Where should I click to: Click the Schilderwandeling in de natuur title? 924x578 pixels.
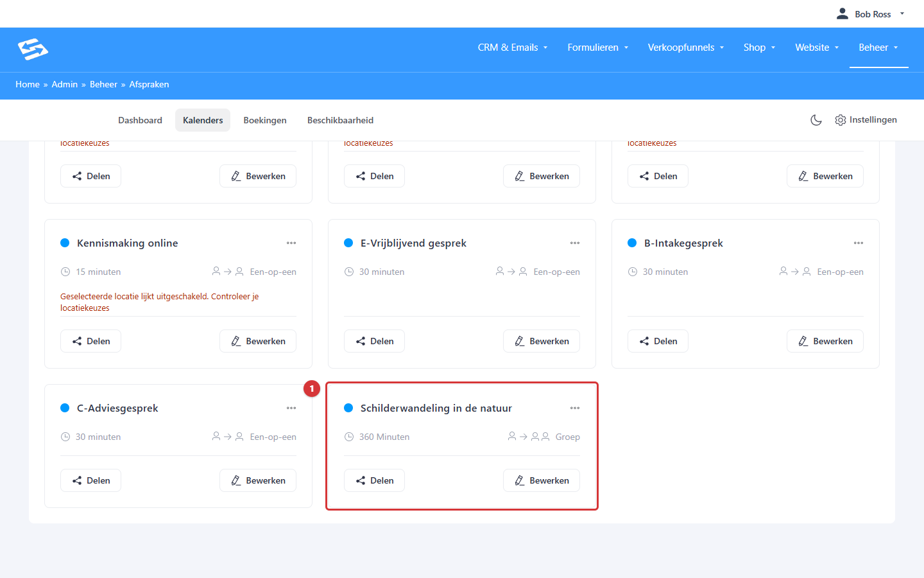tap(436, 408)
